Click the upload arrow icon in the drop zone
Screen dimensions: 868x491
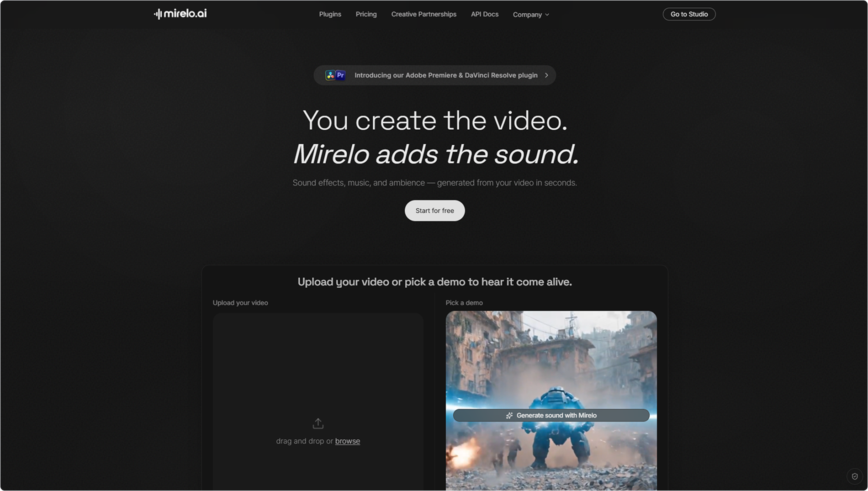(x=318, y=423)
